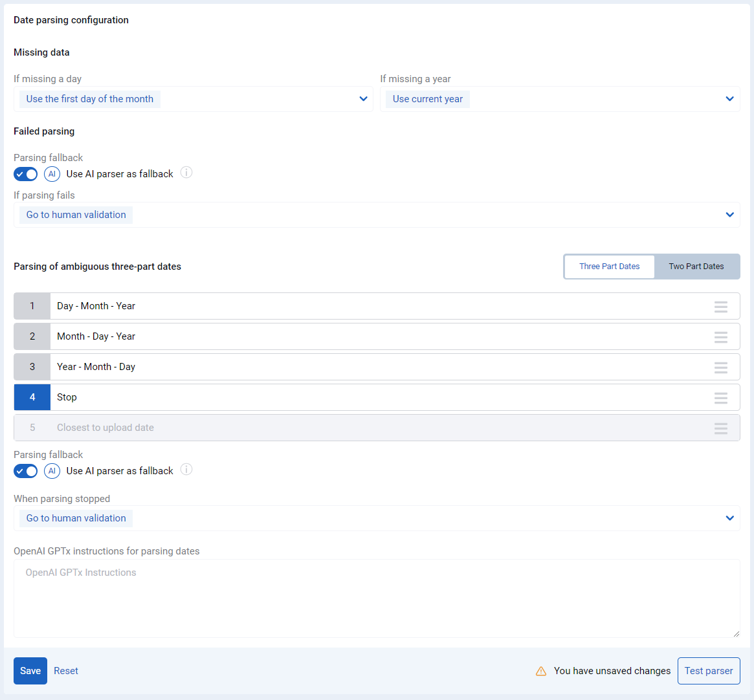Screen dimensions: 754x700
Task: Open the If missing a year dropdown
Action: [x=560, y=99]
